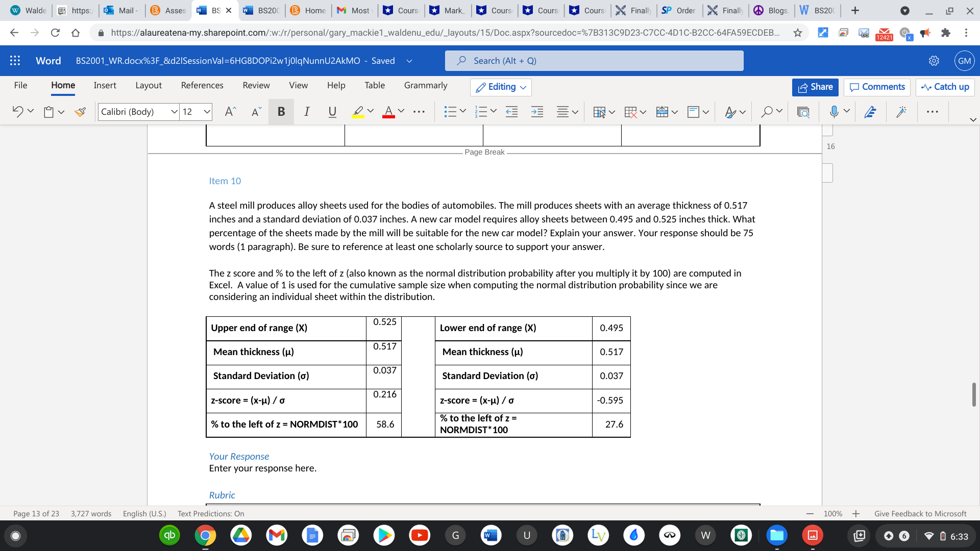The height and width of the screenshot is (551, 980).
Task: Click the vertical document scrollbar thumb
Action: coord(974,394)
